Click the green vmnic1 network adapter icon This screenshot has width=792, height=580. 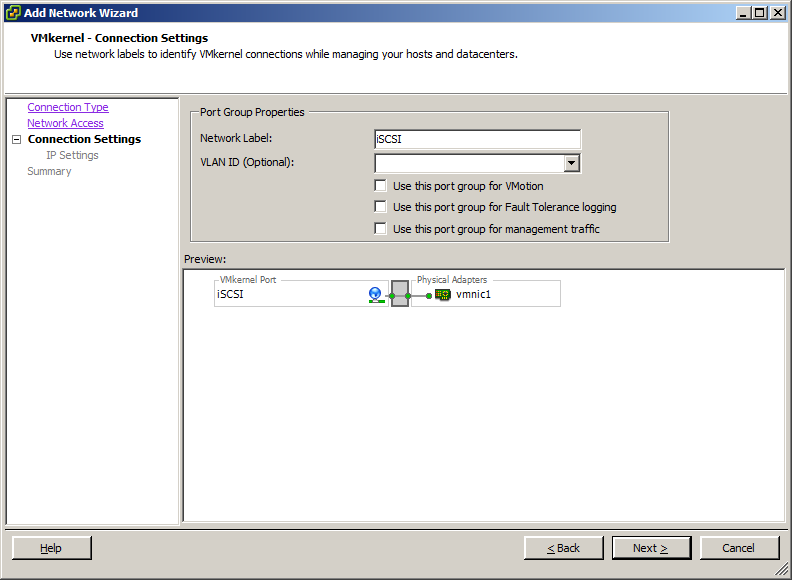click(x=443, y=294)
